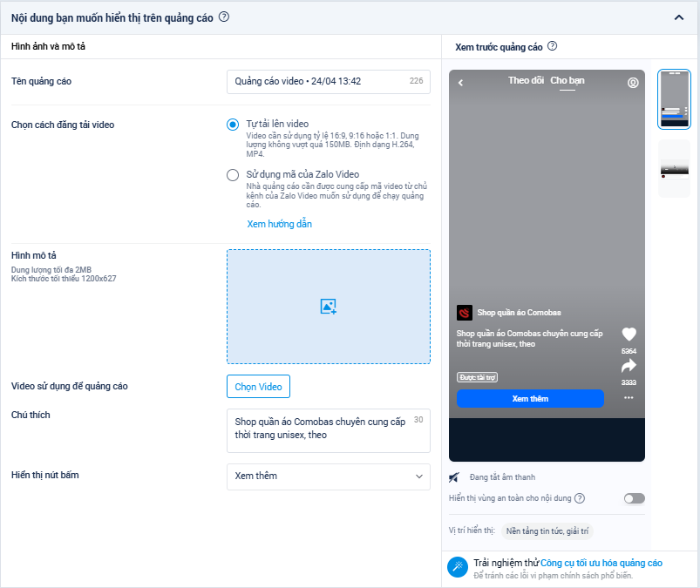Click the Chọn Video button

point(258,387)
